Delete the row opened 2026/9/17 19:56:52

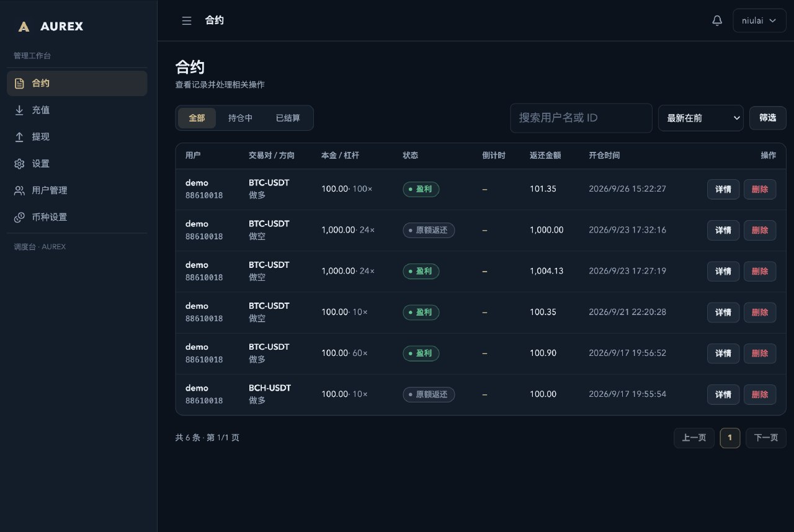(760, 353)
